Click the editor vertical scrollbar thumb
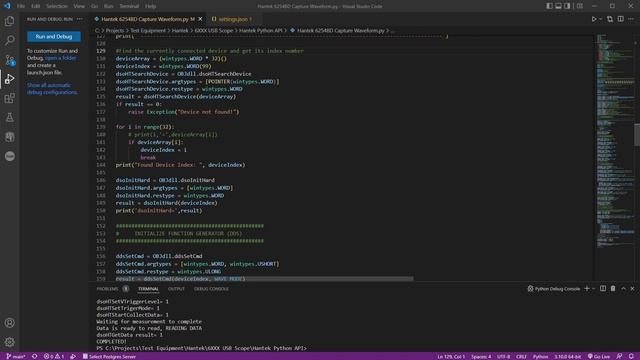Screen dimensions: 640x360 point(637,134)
